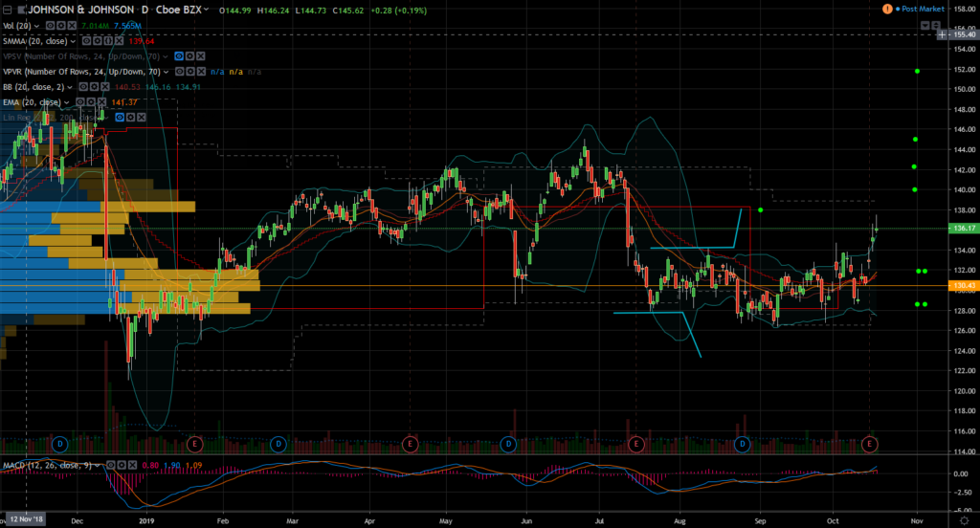
Task: Toggle visibility of the MACD indicator
Action: pos(111,465)
